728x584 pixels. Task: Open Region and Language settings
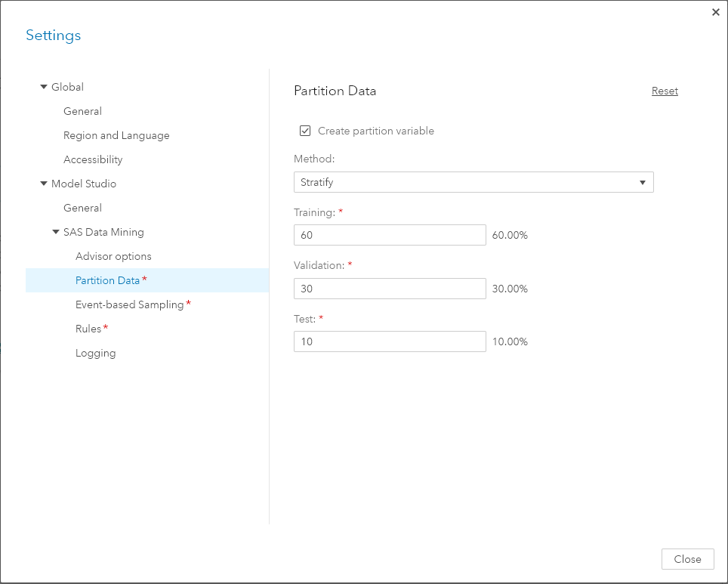tap(116, 135)
